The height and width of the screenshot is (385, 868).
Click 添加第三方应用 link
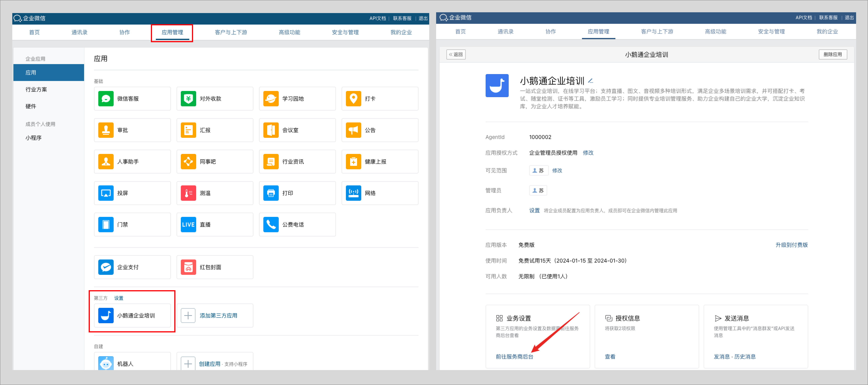coord(218,316)
